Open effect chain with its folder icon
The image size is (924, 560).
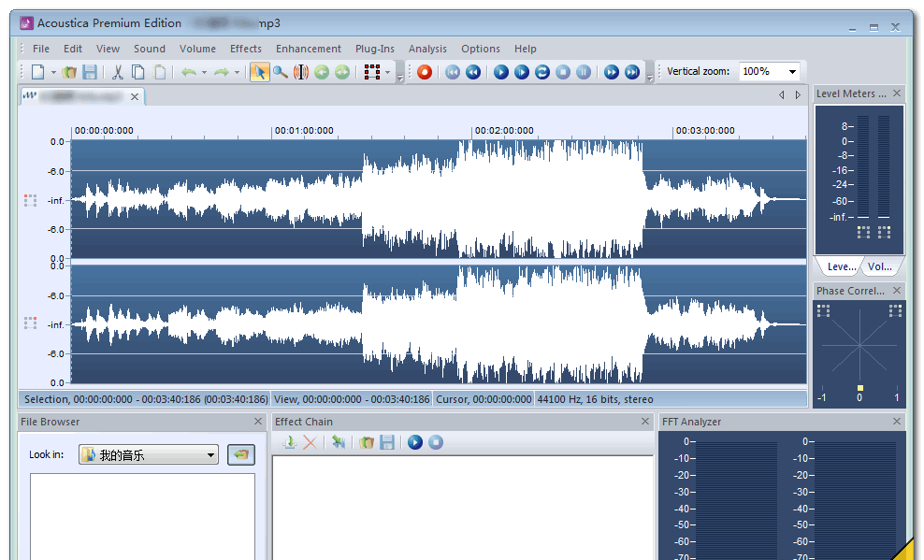[367, 442]
